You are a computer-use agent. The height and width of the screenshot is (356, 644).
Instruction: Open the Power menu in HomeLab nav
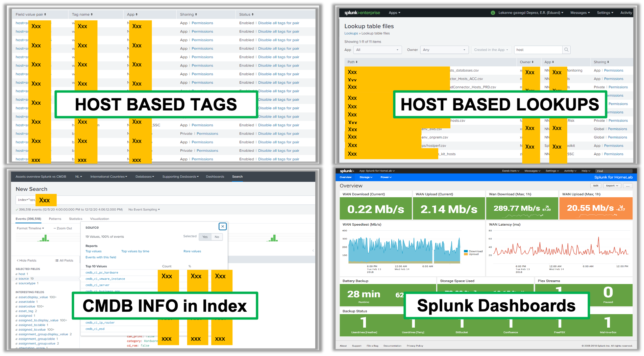(x=386, y=177)
